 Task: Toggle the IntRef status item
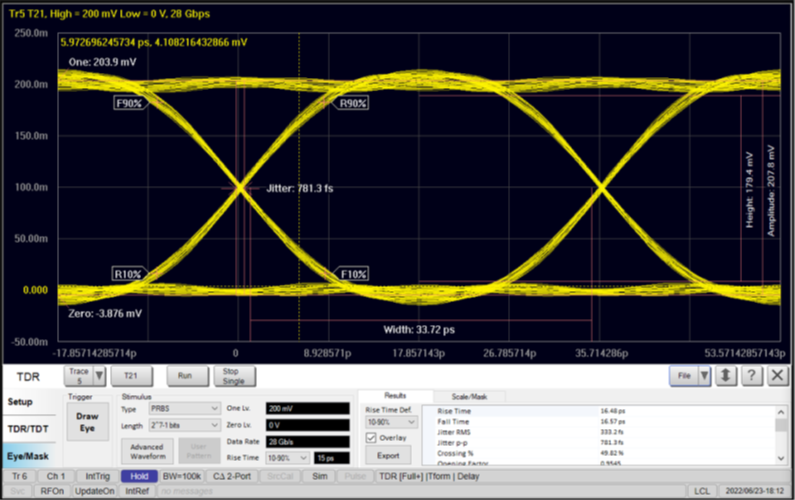click(137, 491)
